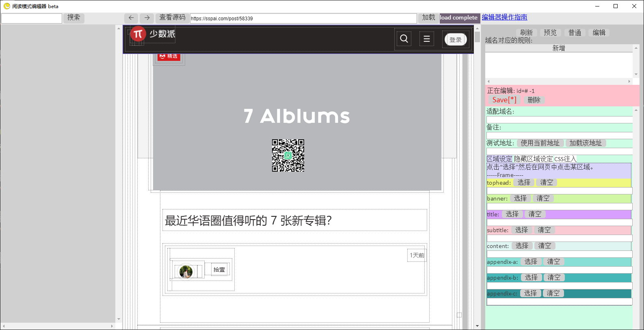The image size is (644, 330).
Task: Click the tophead selector text field
Action: [560, 191]
